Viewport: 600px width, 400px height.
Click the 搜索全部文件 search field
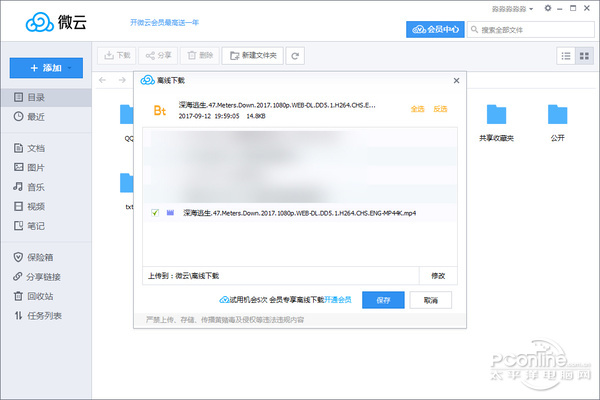(531, 29)
